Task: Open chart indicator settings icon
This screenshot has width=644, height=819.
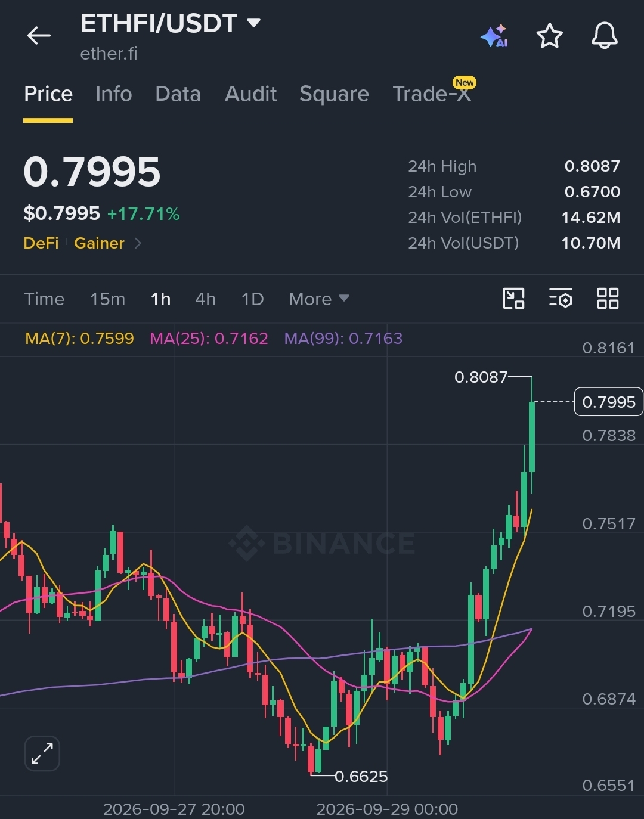Action: [x=561, y=298]
